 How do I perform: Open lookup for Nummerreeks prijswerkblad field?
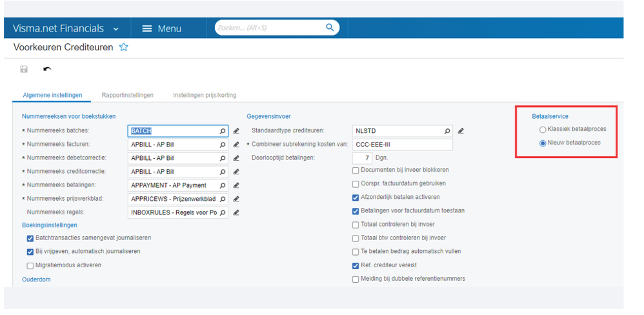coord(223,199)
